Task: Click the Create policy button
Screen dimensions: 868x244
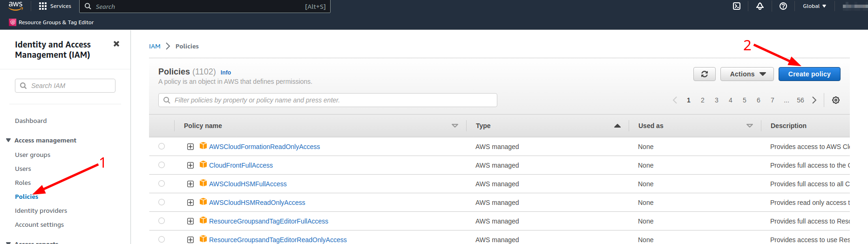Action: [x=809, y=74]
